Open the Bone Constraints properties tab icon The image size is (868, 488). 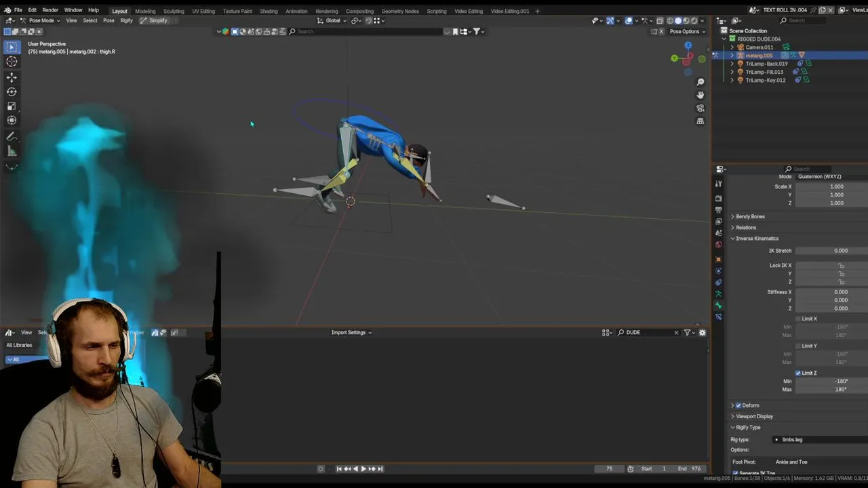(x=719, y=317)
